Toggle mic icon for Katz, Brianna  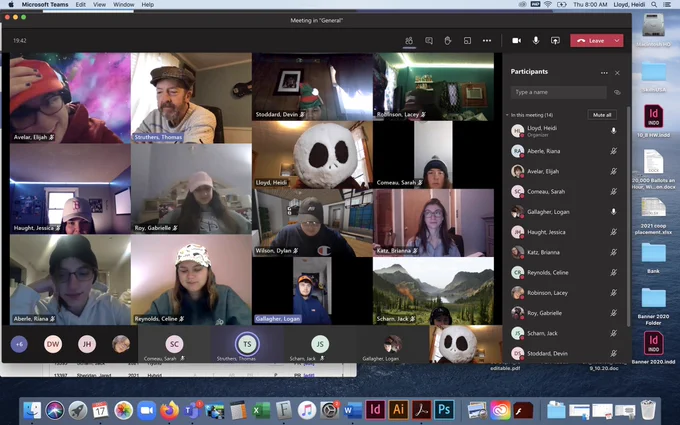pos(613,252)
